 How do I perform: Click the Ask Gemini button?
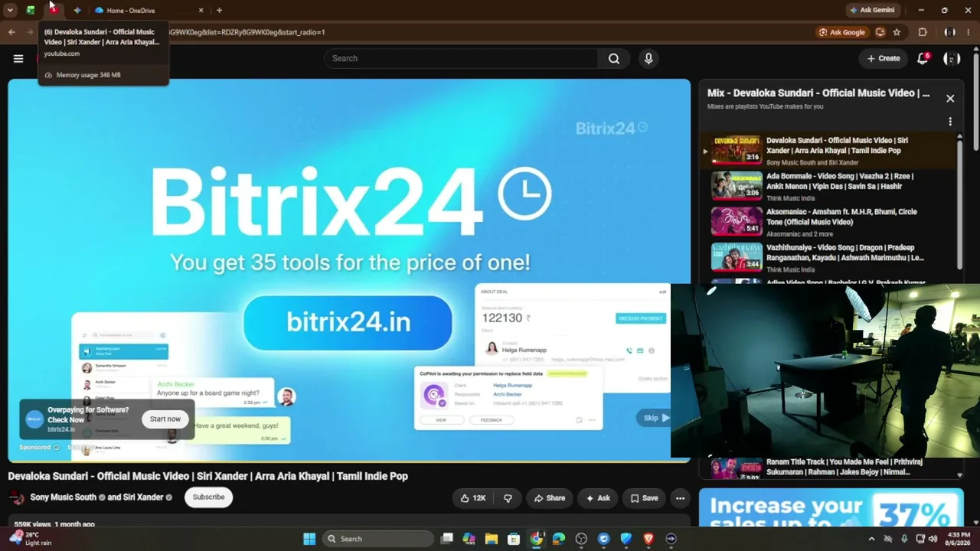(872, 10)
